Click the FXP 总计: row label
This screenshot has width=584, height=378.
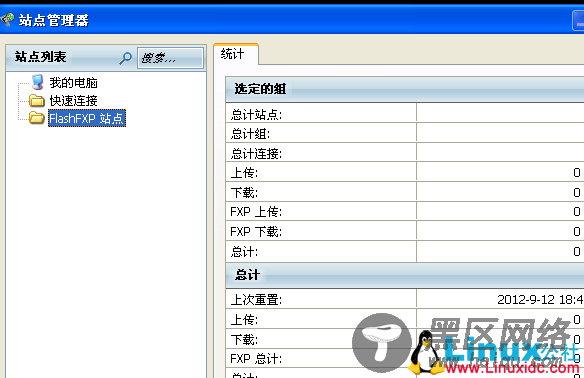tap(256, 359)
